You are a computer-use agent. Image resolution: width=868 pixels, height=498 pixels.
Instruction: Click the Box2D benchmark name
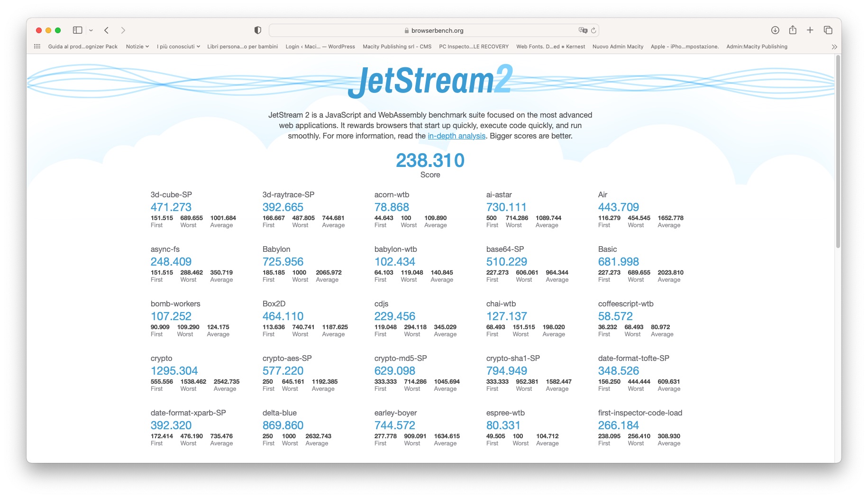tap(274, 304)
